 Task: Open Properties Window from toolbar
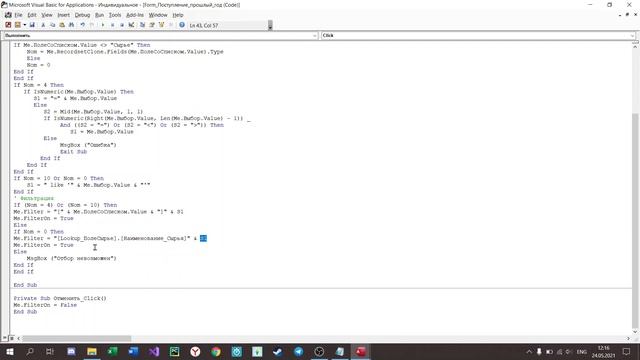click(x=151, y=25)
